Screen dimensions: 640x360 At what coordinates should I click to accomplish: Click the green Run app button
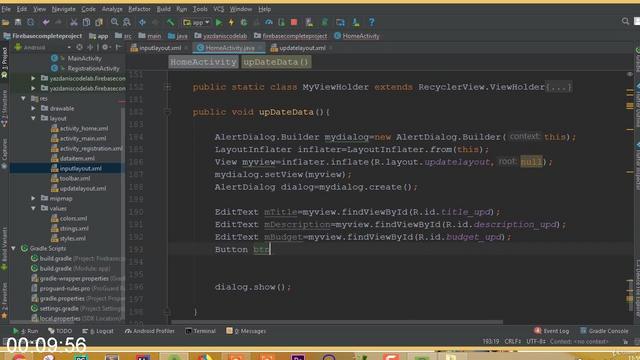pos(219,22)
